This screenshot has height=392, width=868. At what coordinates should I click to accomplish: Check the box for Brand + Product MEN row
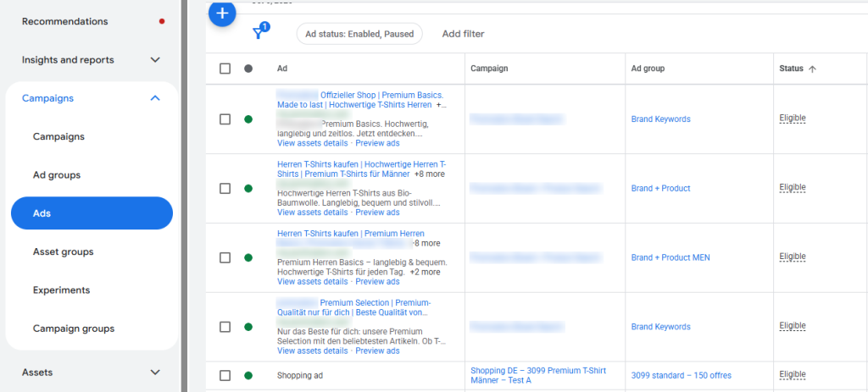tap(225, 257)
